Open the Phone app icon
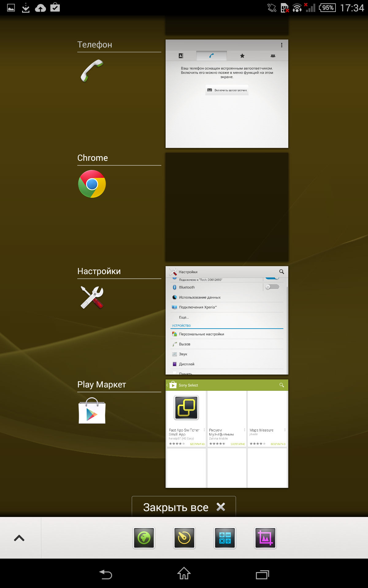Viewport: 368px width, 588px height. click(x=92, y=71)
